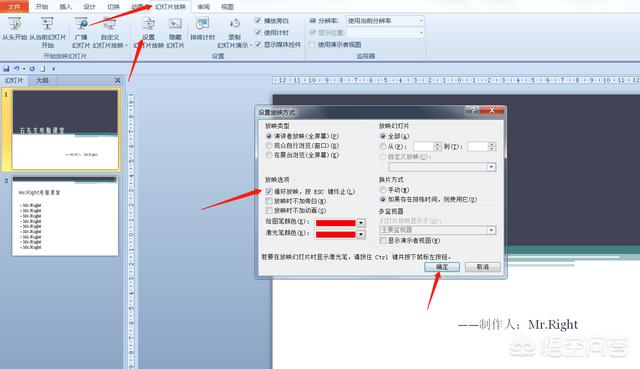Select 如果存在排练时间，则使用它 radio button
The width and height of the screenshot is (640, 369).
click(383, 200)
